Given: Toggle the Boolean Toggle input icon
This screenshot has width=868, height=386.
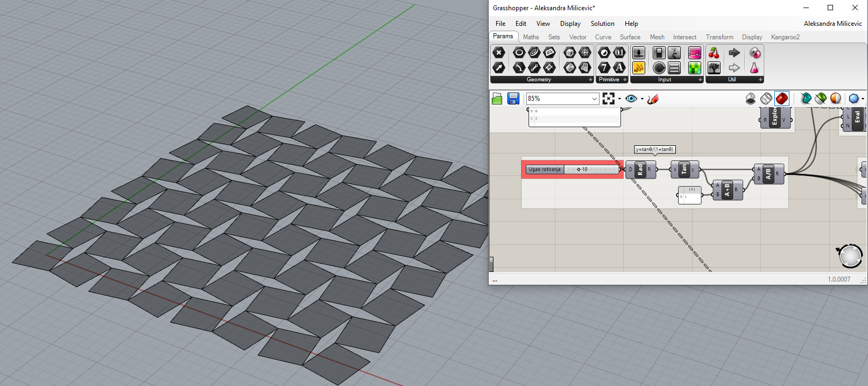Looking at the screenshot, I should pyautogui.click(x=659, y=52).
